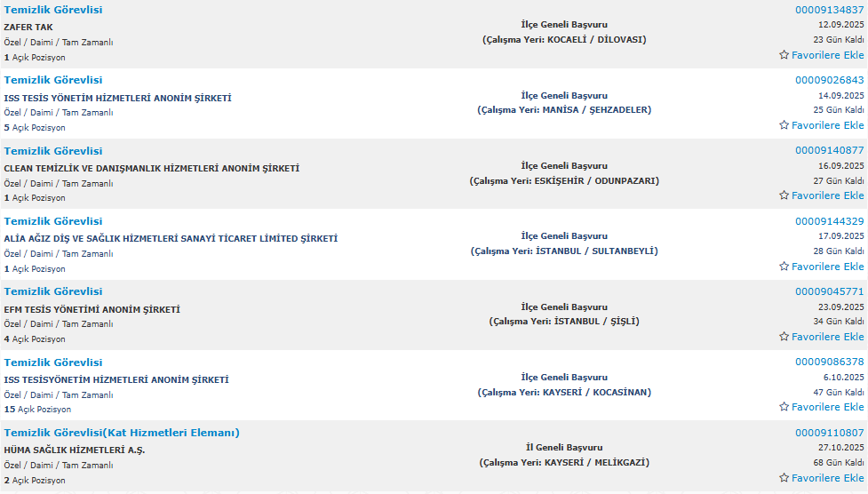Click star icon for ALİA AĞIZ DİŞ listing
The width and height of the screenshot is (868, 494).
pos(784,267)
